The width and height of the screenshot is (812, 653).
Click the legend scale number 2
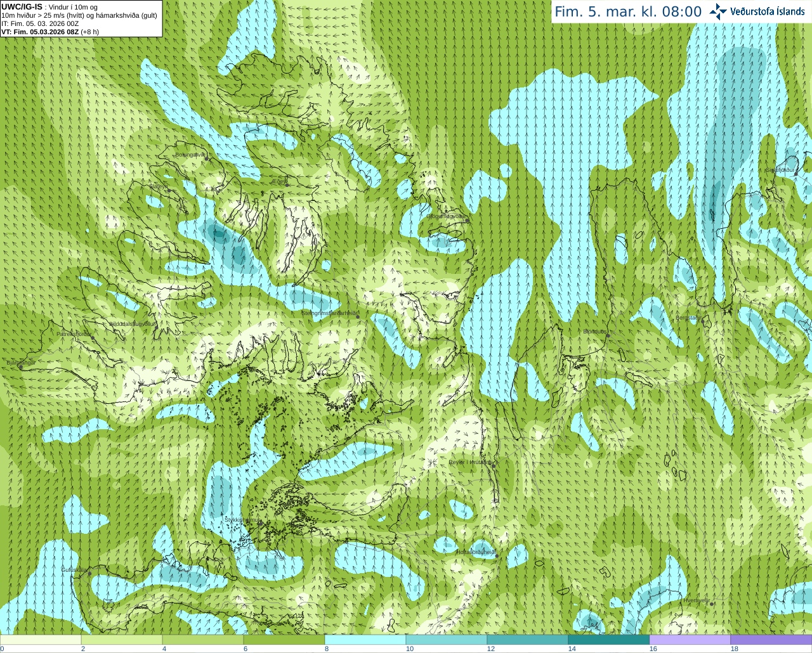[x=83, y=649]
